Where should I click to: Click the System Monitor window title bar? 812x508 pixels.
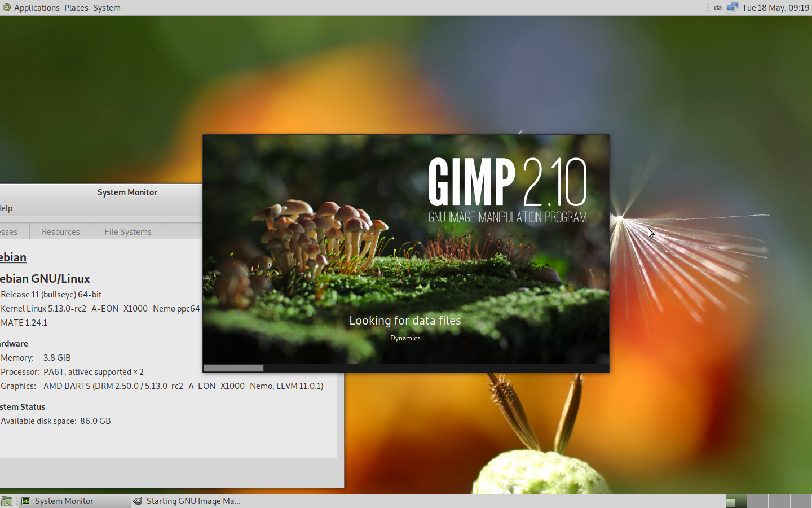click(127, 192)
